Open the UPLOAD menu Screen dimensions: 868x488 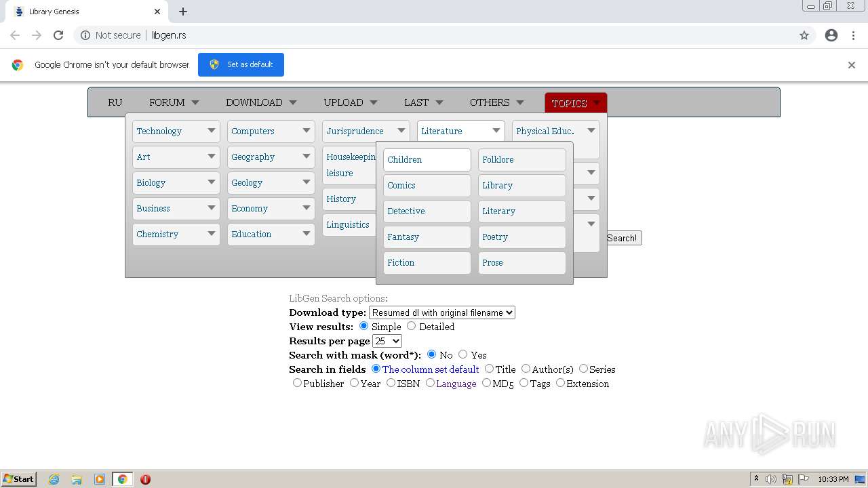[x=349, y=102]
